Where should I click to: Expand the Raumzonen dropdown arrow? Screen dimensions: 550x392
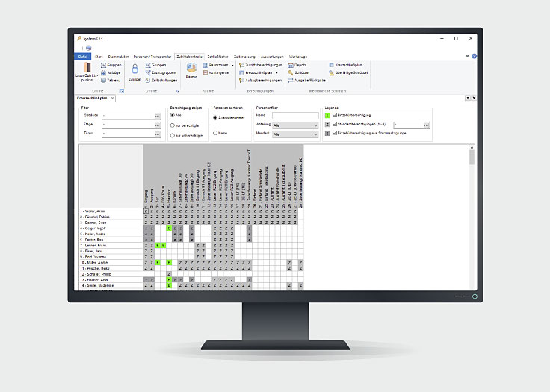tap(232, 65)
